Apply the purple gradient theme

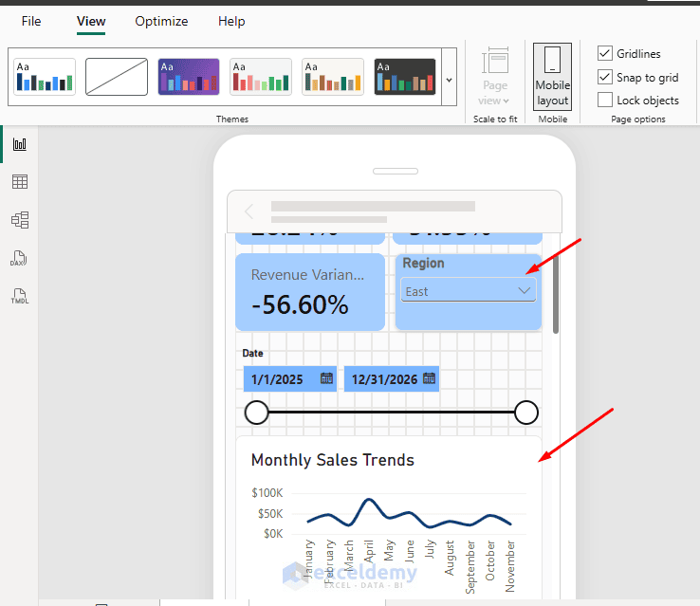pyautogui.click(x=189, y=77)
